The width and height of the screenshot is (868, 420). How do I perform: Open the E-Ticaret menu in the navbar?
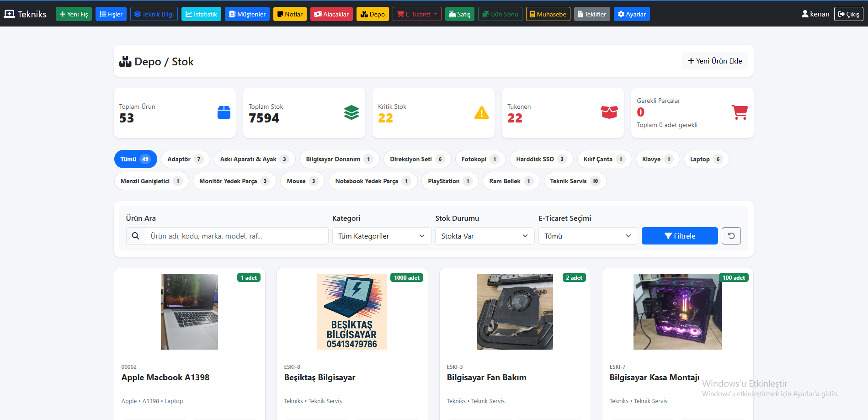(417, 14)
